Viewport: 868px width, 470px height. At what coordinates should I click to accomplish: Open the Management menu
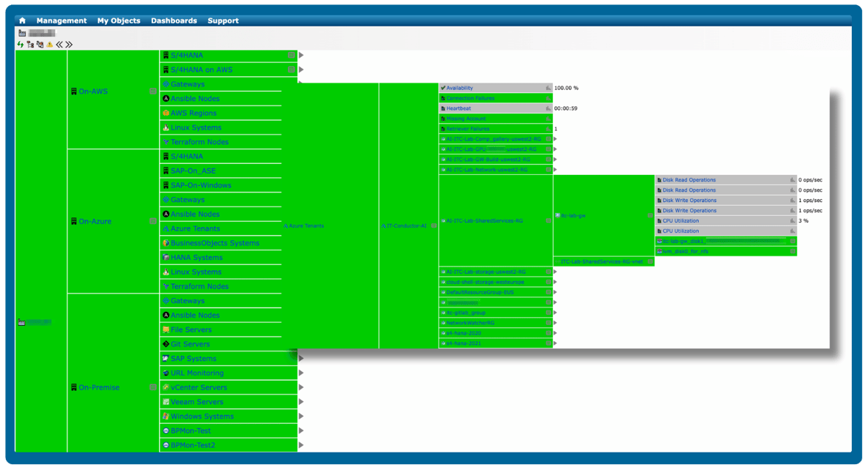coord(62,20)
